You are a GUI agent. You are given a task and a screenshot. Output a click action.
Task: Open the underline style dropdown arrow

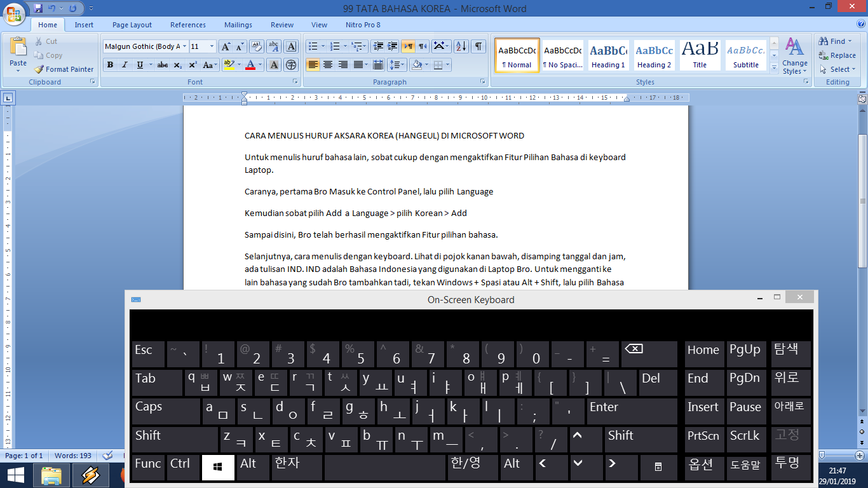point(149,65)
